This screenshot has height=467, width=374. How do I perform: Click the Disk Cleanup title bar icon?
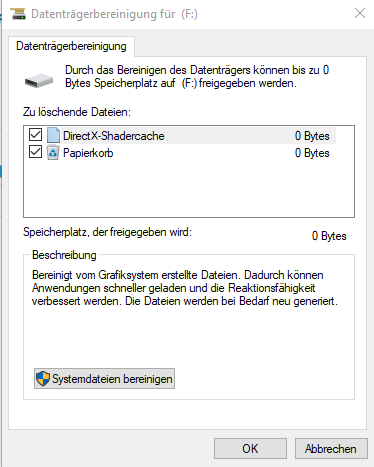(x=18, y=14)
